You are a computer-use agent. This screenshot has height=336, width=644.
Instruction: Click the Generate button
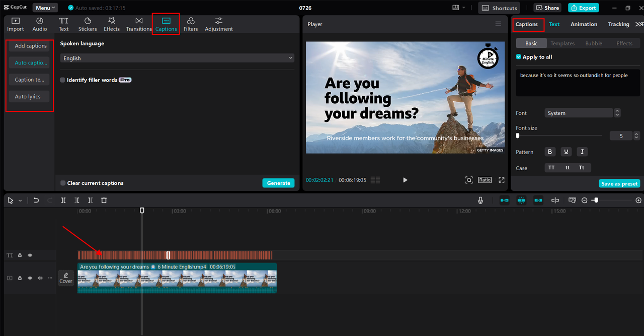coord(278,183)
